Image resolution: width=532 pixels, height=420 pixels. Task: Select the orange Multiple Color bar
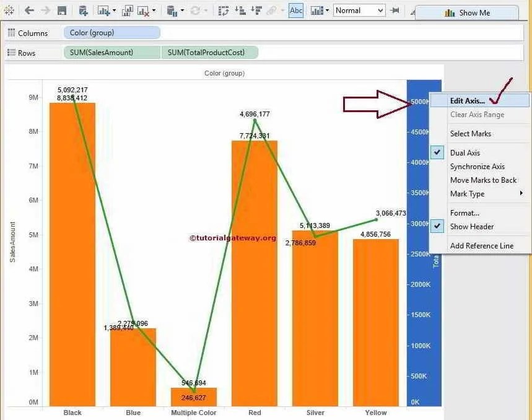click(193, 397)
